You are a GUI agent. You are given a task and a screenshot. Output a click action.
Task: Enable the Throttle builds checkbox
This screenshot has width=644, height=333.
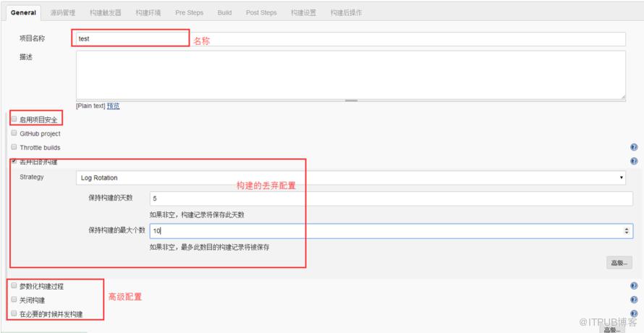tap(14, 147)
